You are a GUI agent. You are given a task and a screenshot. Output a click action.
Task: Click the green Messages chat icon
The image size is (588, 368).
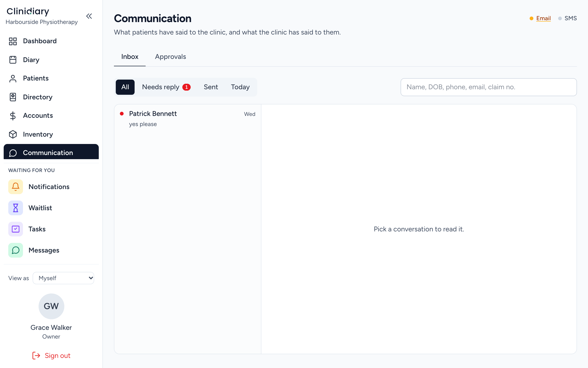pyautogui.click(x=16, y=250)
